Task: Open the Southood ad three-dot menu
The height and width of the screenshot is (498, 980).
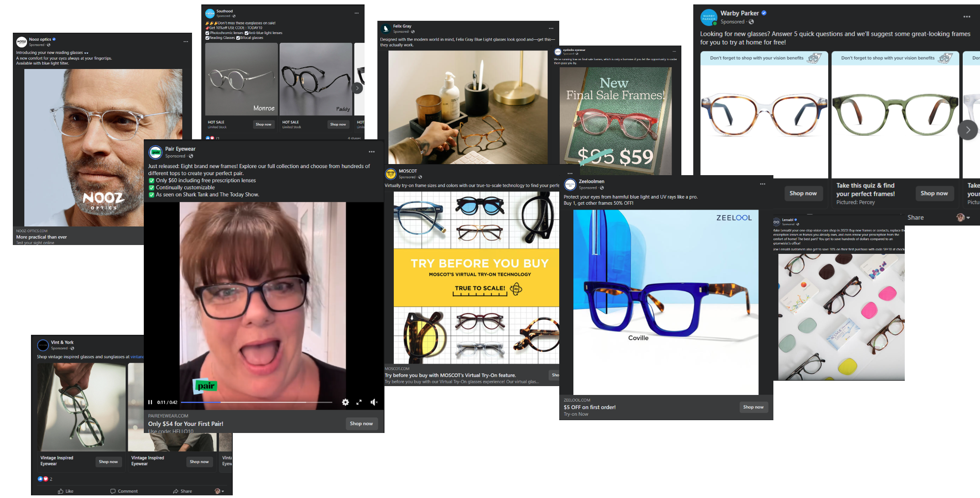Action: point(357,13)
